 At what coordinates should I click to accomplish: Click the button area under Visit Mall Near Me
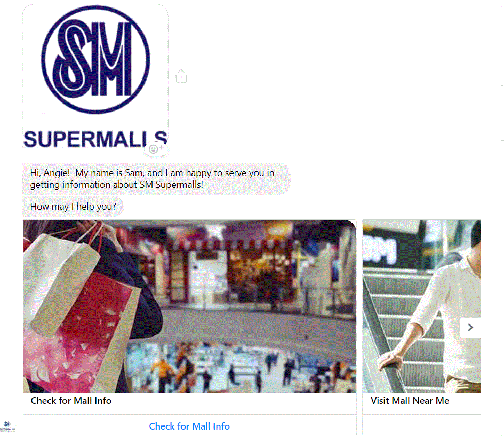point(422,425)
